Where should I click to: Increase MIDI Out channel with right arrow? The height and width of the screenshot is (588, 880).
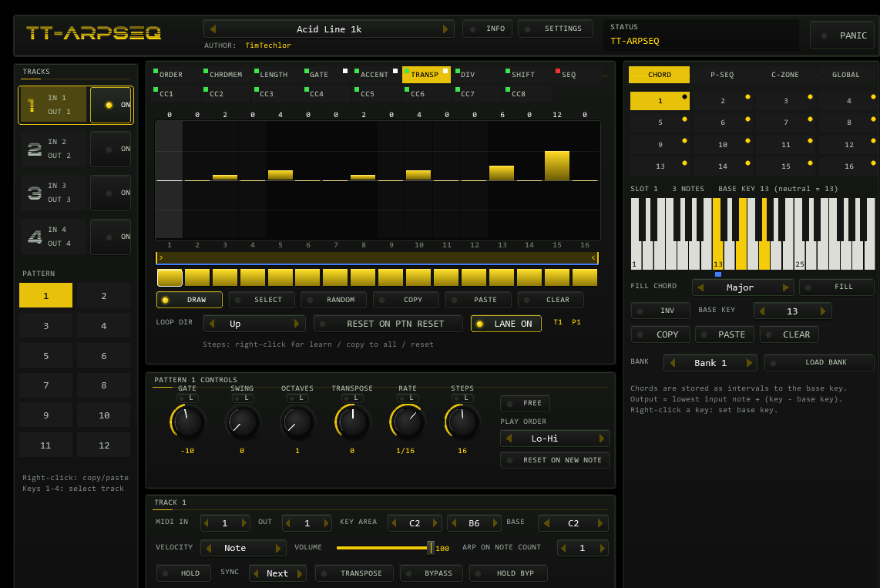pyautogui.click(x=326, y=523)
